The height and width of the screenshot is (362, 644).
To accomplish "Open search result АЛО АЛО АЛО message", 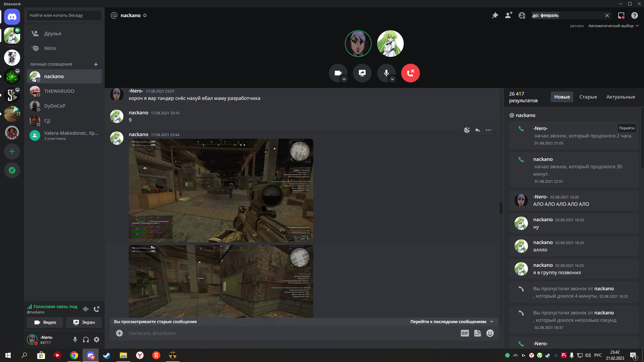I will pos(574,200).
